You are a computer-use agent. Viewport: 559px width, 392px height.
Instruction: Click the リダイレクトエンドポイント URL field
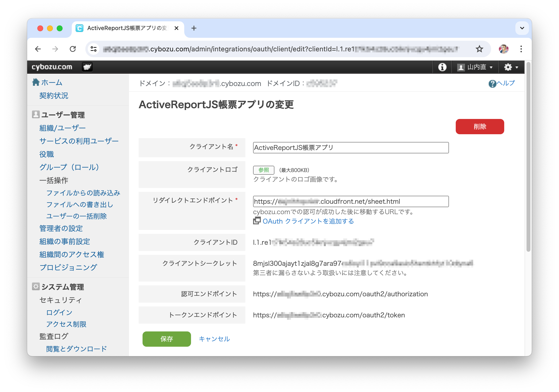(351, 202)
